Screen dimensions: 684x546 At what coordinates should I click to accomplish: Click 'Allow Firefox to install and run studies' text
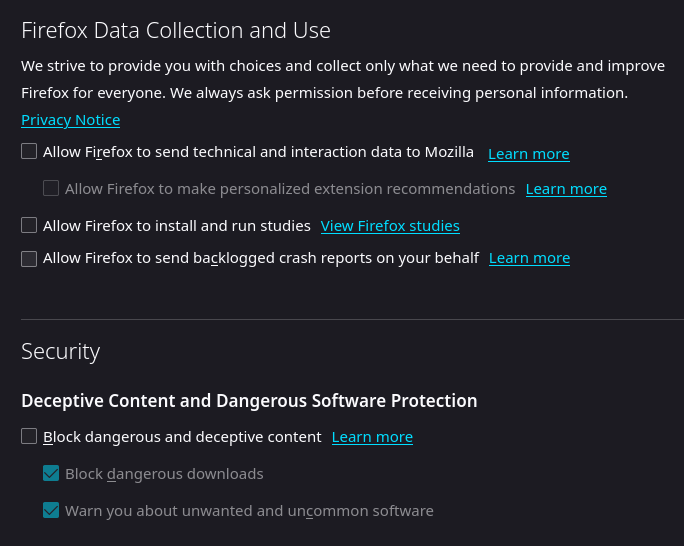pos(177,225)
